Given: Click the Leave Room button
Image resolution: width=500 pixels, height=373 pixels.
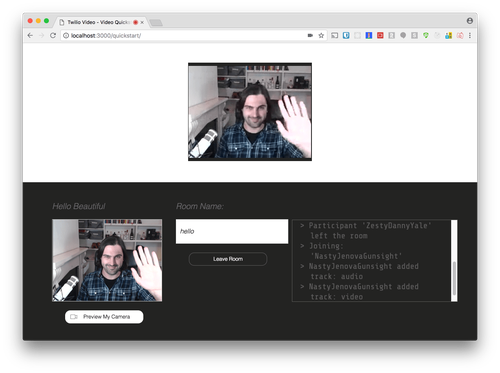Looking at the screenshot, I should tap(228, 259).
